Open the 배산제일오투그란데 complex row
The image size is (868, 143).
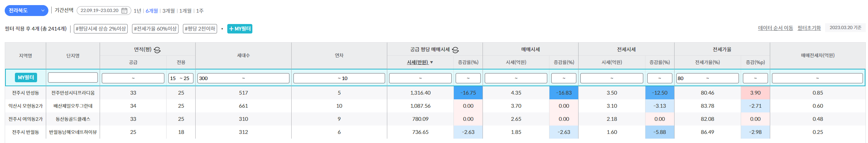pos(73,106)
